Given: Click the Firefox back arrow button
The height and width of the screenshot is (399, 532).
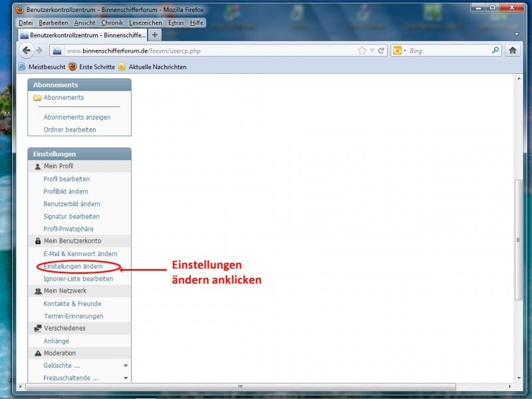Looking at the screenshot, I should [27, 51].
